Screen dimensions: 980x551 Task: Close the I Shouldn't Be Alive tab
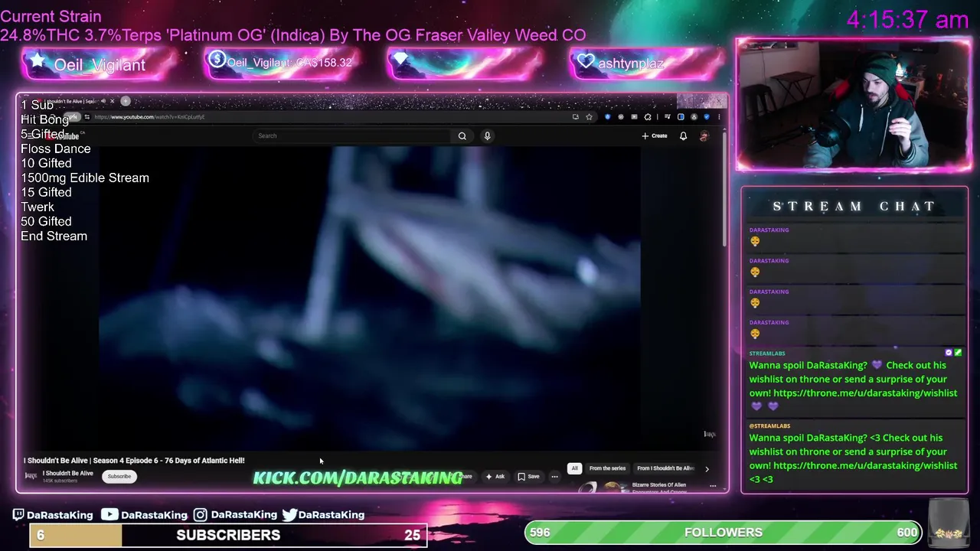point(112,101)
